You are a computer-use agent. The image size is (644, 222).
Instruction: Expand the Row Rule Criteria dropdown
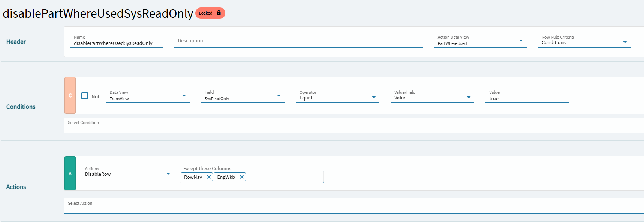point(584,40)
